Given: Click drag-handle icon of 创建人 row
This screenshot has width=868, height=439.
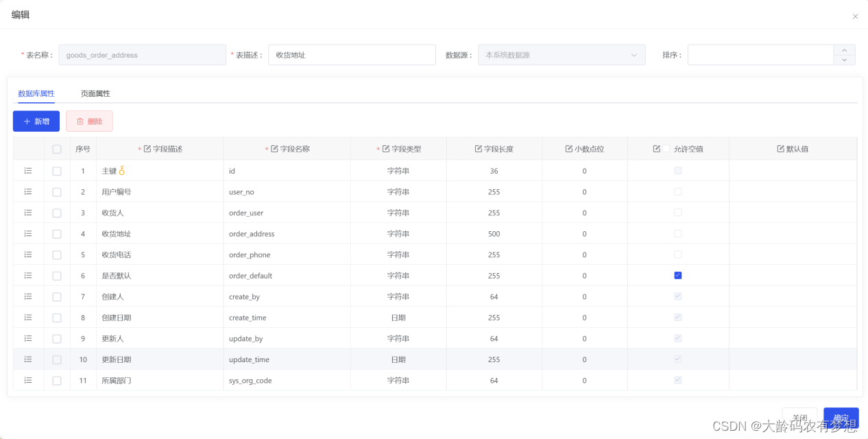Looking at the screenshot, I should click(x=28, y=296).
